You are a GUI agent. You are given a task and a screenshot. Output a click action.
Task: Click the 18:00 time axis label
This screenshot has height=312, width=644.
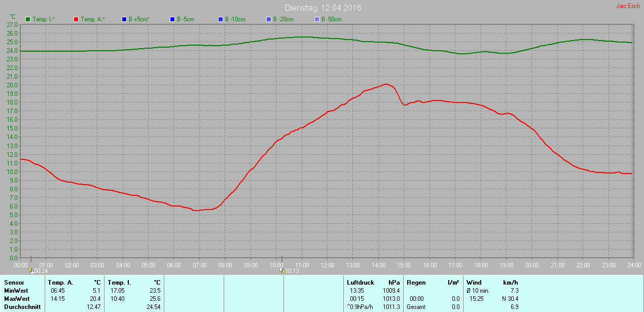[481, 265]
